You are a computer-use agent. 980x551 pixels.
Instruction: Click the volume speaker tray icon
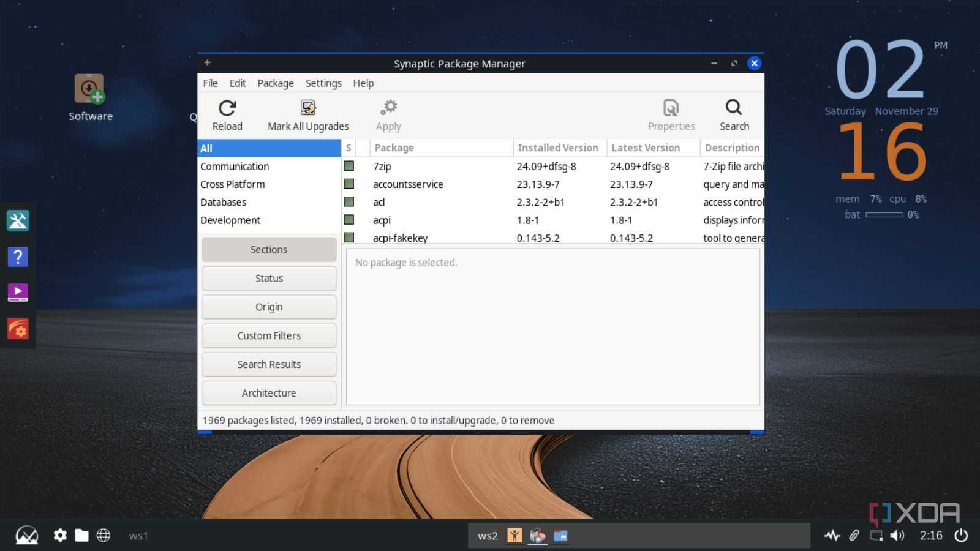897,536
